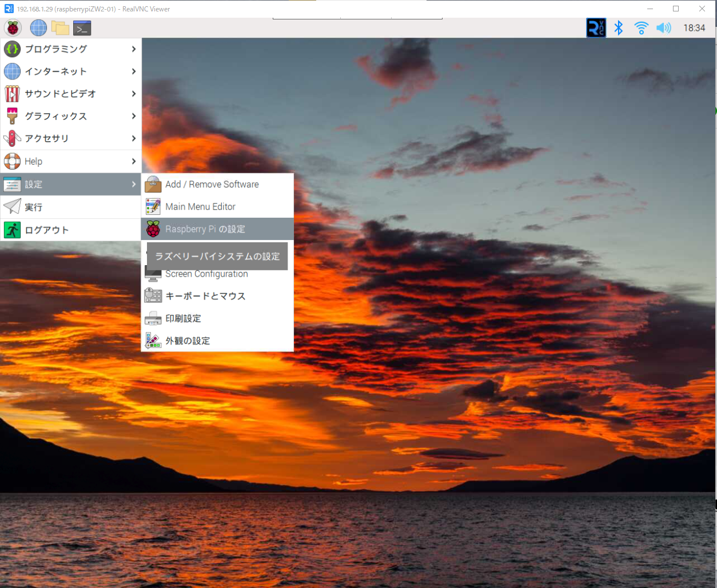This screenshot has width=717, height=588.
Task: Open 外観の設定 from the submenu
Action: [x=217, y=341]
